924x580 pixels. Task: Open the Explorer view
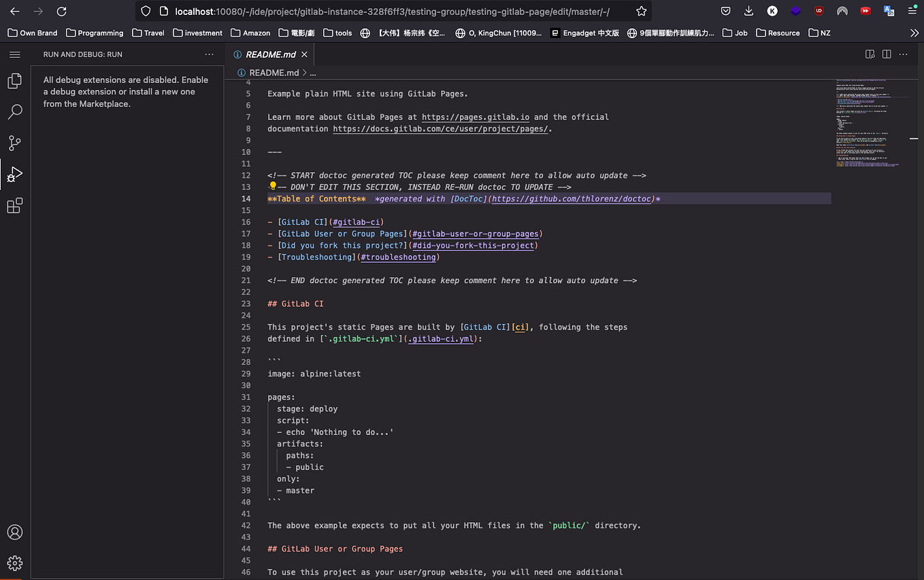[x=15, y=80]
